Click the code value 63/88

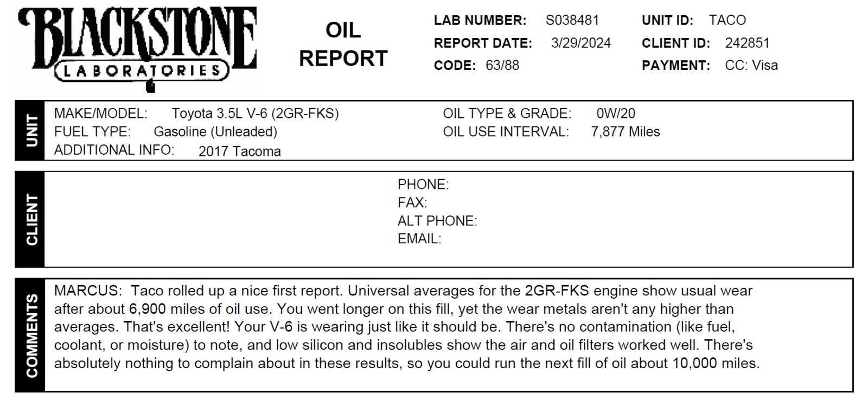[x=502, y=65]
